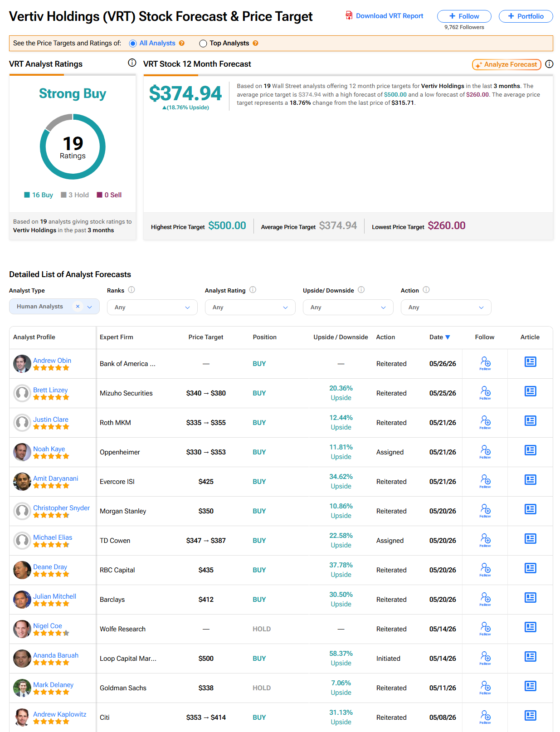Screen dimensions: 560x732
Task: Open the Analyst Rating Any dropdown
Action: click(250, 307)
